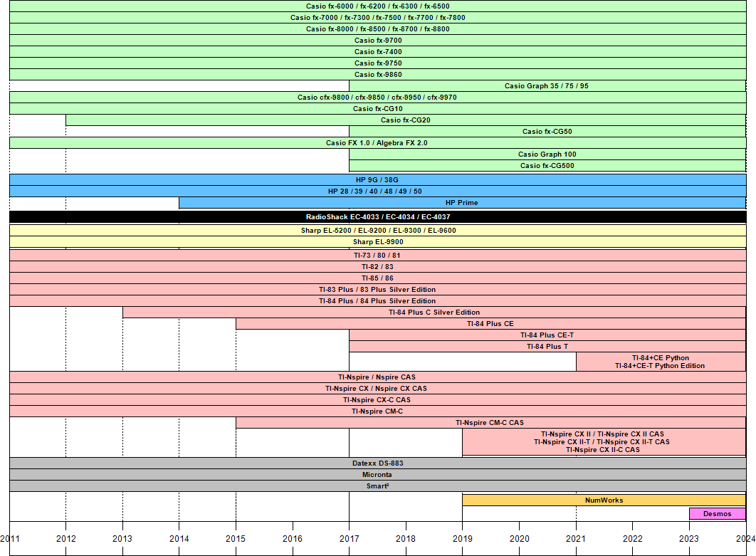Screen dimensions: 756x556
Task: Click the 2022 year label on axis
Action: click(633, 539)
